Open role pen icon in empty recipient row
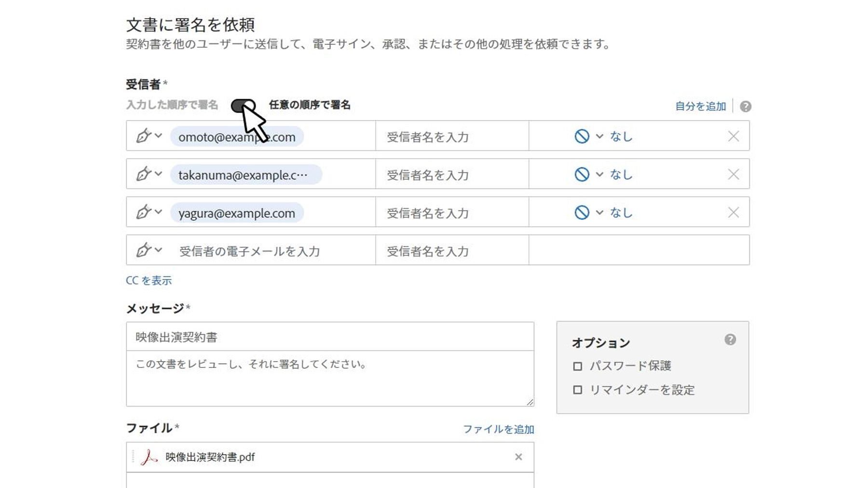The width and height of the screenshot is (868, 488). coord(148,250)
